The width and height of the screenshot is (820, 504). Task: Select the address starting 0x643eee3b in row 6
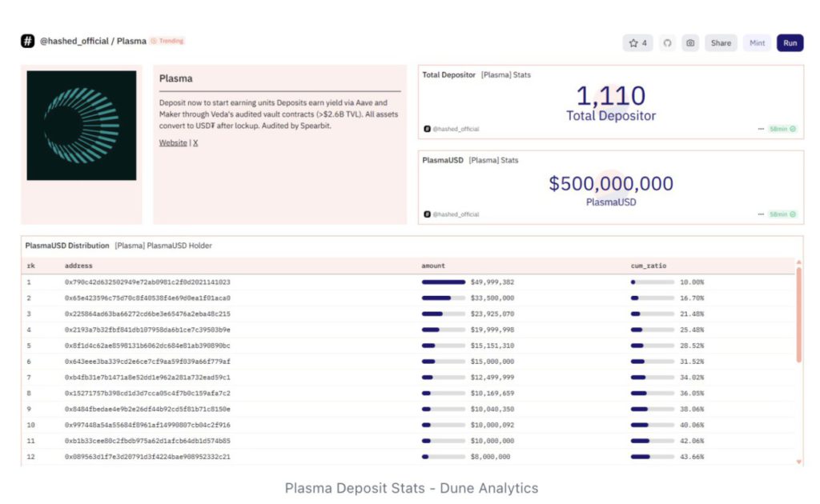click(147, 362)
